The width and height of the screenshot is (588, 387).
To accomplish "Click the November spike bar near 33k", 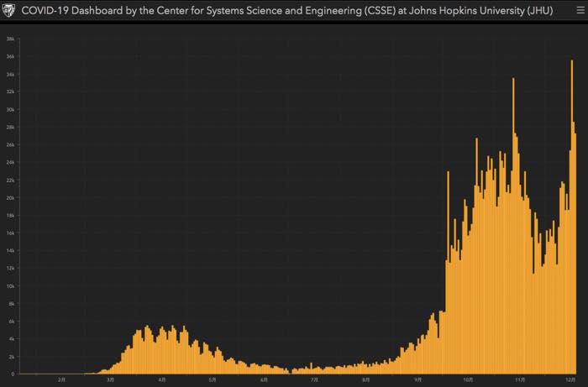I will (513, 226).
